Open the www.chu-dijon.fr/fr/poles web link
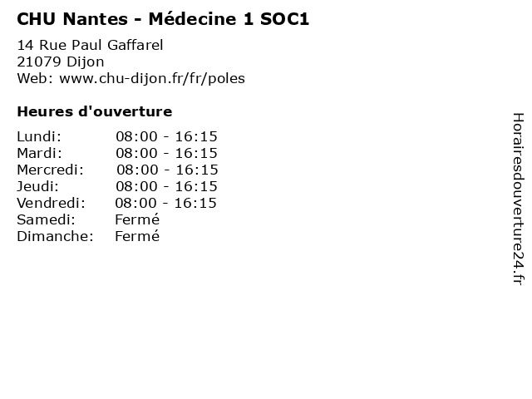This screenshot has width=532, height=399. [x=152, y=78]
